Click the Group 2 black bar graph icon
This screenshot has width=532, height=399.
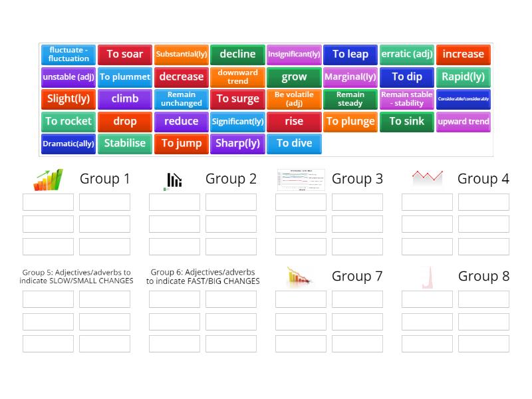[x=174, y=178]
